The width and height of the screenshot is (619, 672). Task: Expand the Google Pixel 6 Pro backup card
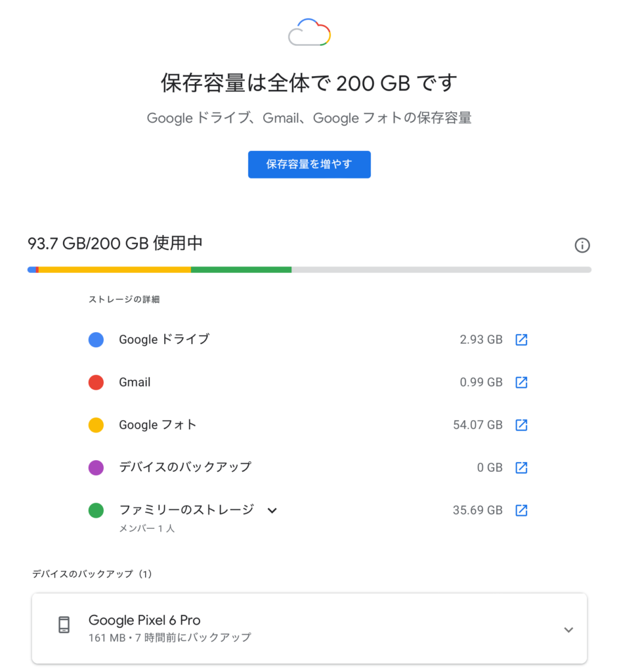pos(568,630)
